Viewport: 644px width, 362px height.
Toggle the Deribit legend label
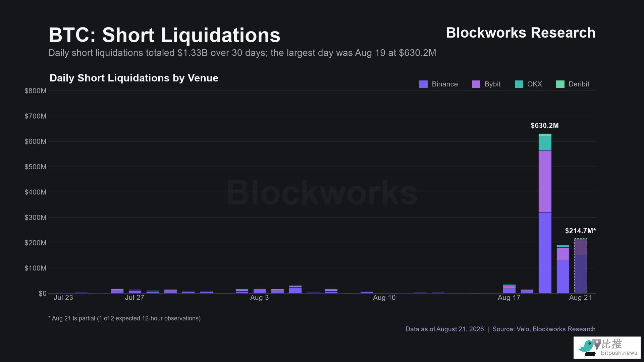point(579,84)
